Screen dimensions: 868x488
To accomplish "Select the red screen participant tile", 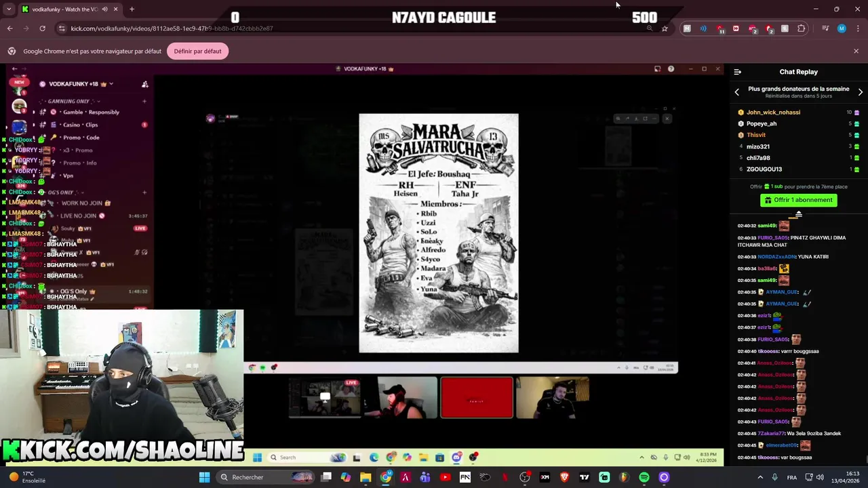I will [x=477, y=398].
